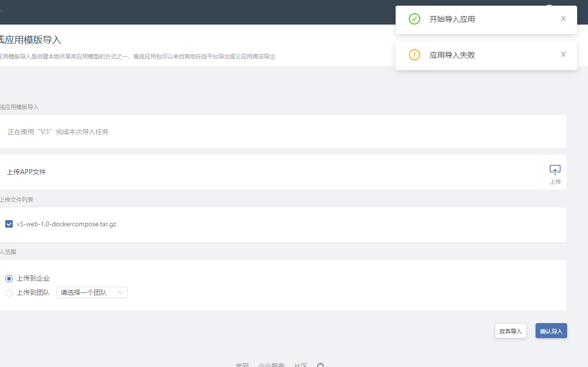Viewport: 588px width, 367px height.
Task: Select the 上传到团队 radio option
Action: 9,292
